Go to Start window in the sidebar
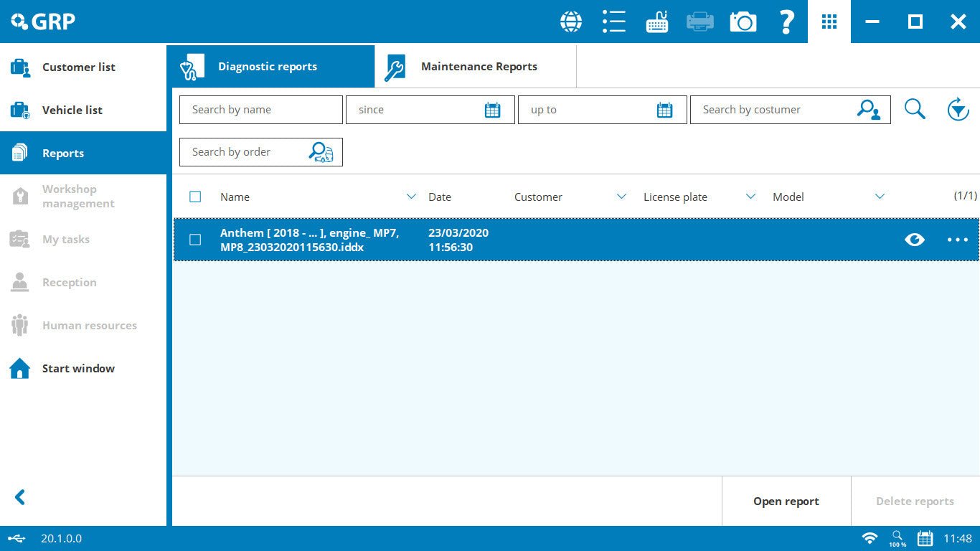Screen dimensions: 980x551 (x=78, y=368)
